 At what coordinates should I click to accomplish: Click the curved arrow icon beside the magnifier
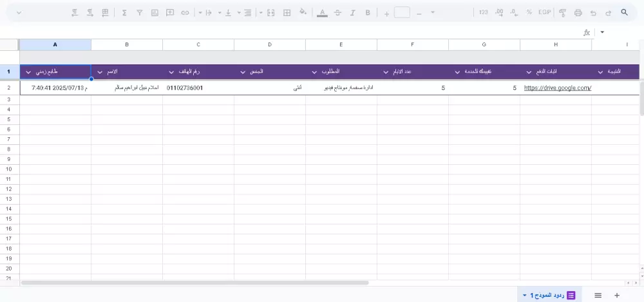coord(609,13)
